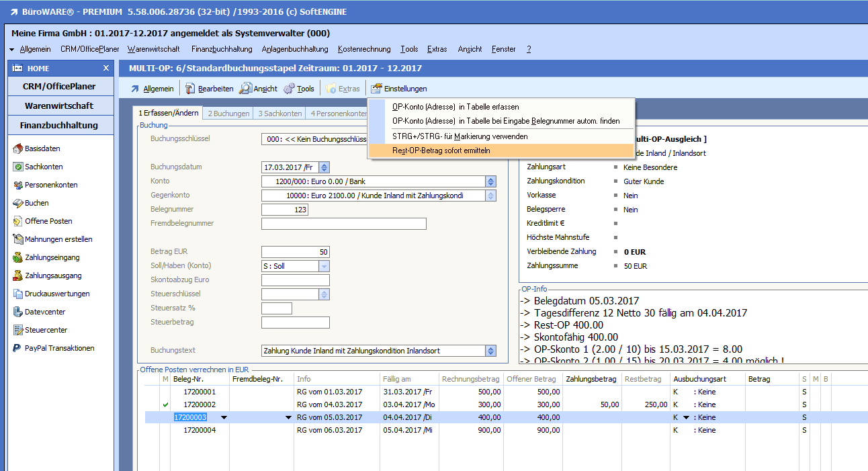Toggle 'Rest-OP-Betrag sofort ermitteln' option
The width and height of the screenshot is (868, 471).
coord(441,151)
